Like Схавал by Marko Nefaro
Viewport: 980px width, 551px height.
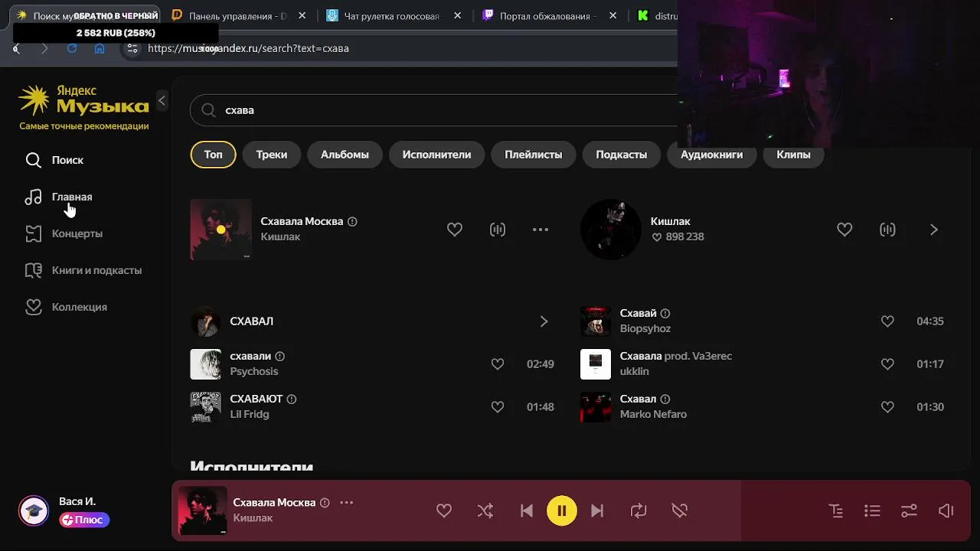(x=887, y=407)
